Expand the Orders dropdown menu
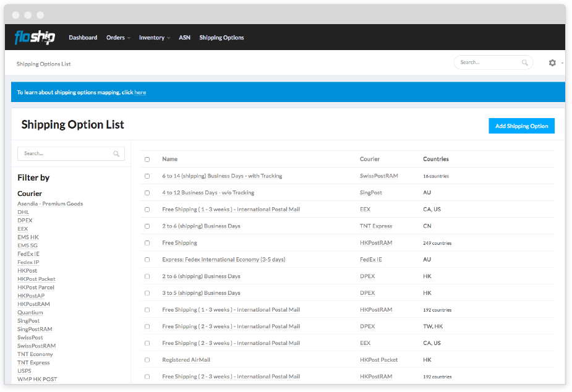Image resolution: width=572 pixels, height=392 pixels. click(118, 38)
